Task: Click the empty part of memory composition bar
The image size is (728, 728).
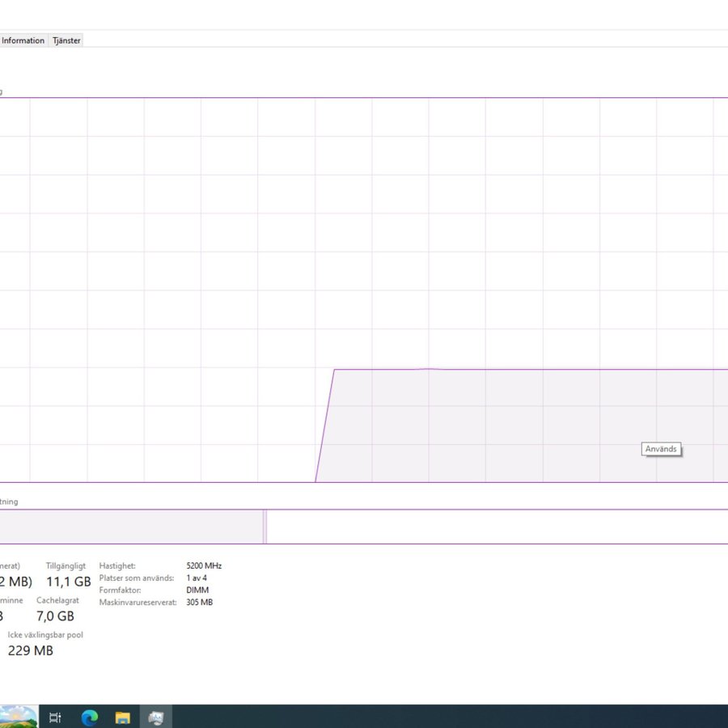Action: coord(493,527)
